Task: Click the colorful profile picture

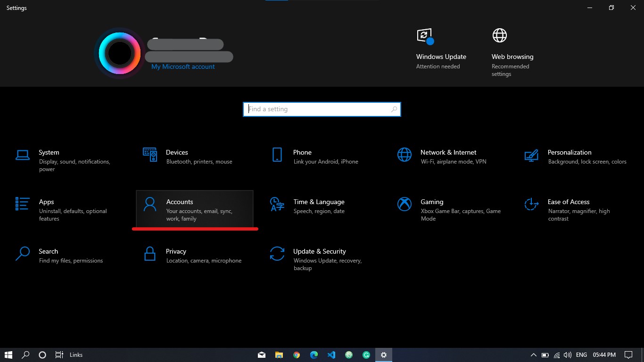Action: pyautogui.click(x=120, y=53)
